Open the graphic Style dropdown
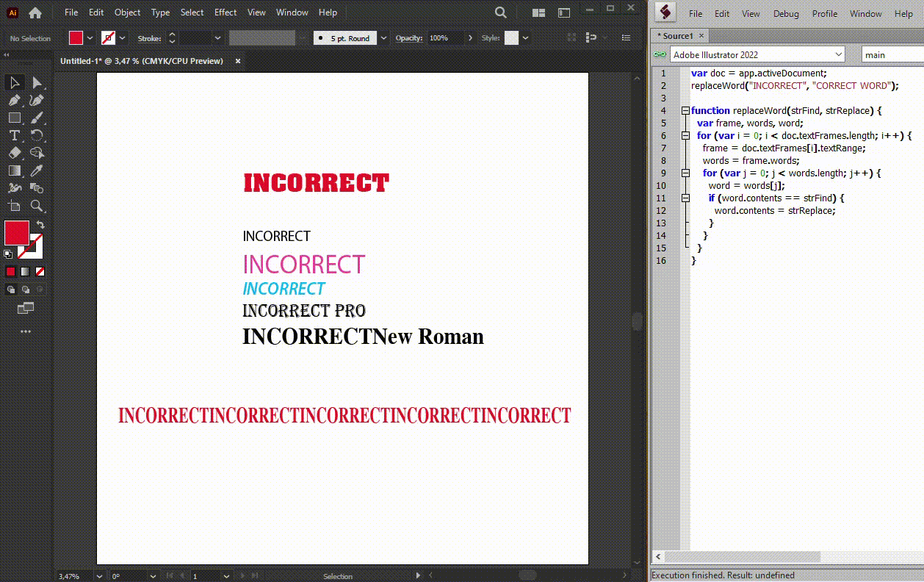 pos(527,38)
